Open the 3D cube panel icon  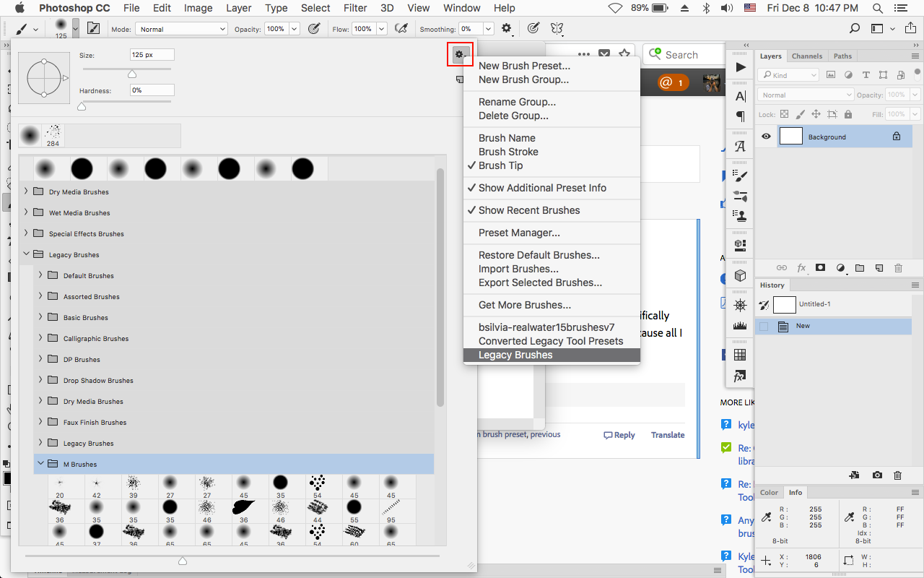(741, 275)
